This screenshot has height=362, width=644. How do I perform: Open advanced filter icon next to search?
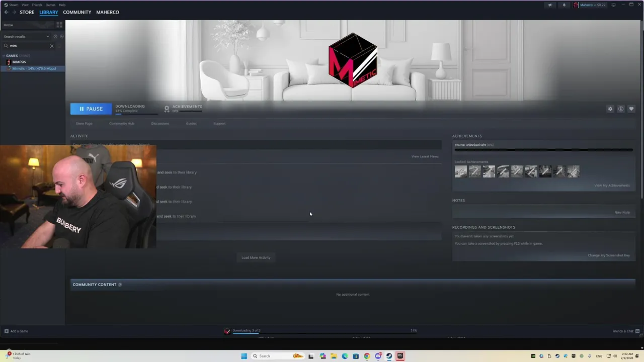[x=60, y=46]
